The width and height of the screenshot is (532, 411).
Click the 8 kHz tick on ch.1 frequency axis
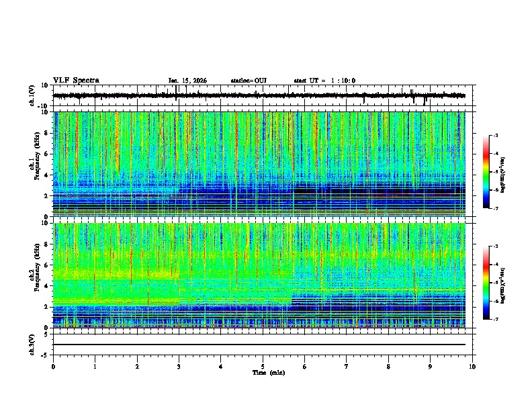pyautogui.click(x=47, y=133)
